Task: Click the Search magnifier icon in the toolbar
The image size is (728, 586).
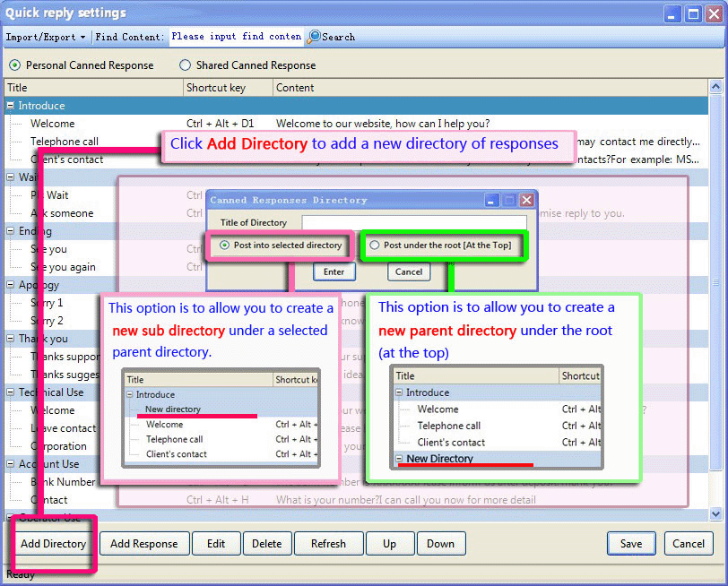Action: click(315, 37)
